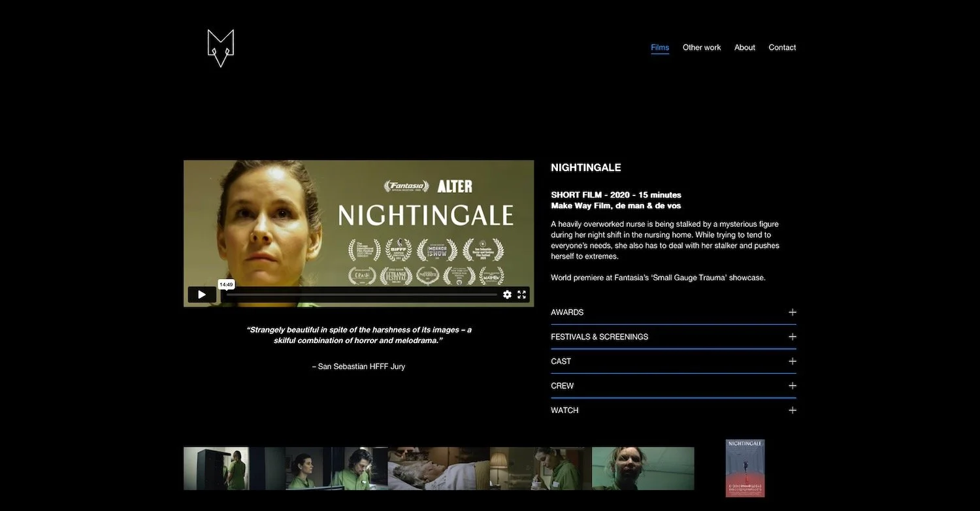Open the Films menu item
This screenshot has width=980, height=511.
[660, 47]
